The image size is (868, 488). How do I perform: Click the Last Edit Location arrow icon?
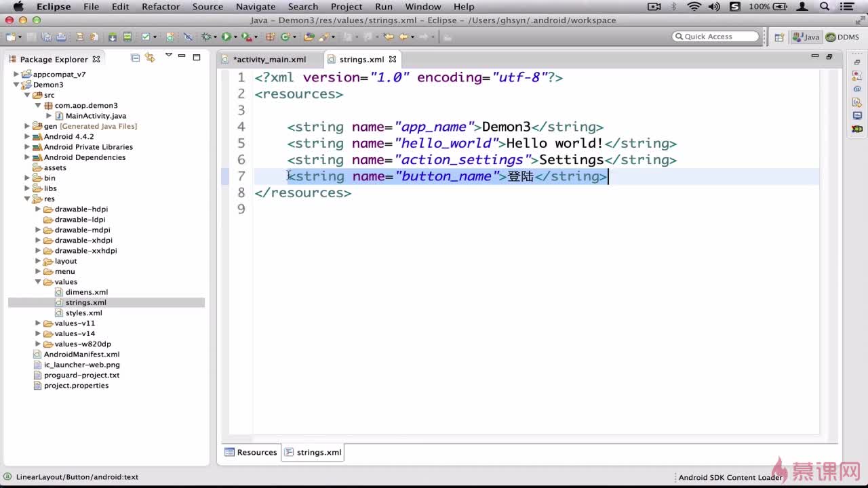tap(389, 37)
